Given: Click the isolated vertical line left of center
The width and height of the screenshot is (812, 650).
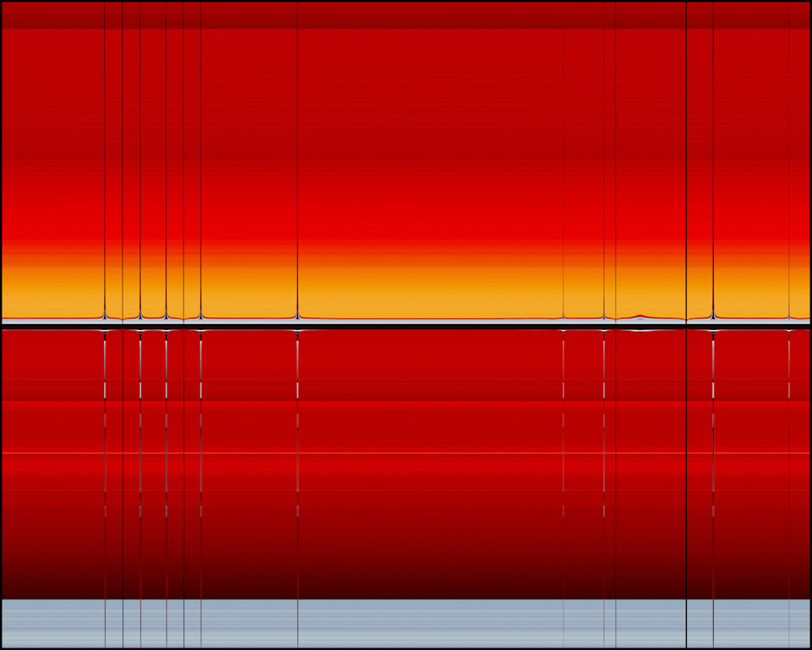Looking at the screenshot, I should tap(297, 162).
